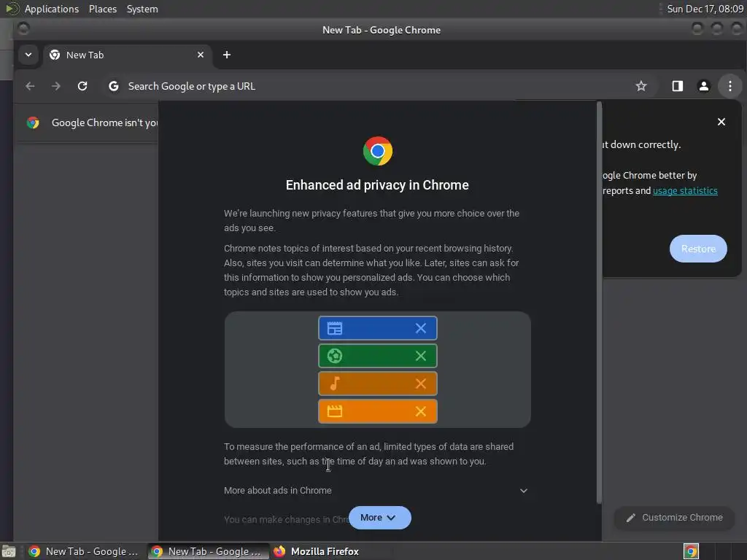This screenshot has height=560, width=747.
Task: Open a new tab with the plus button
Action: click(227, 55)
